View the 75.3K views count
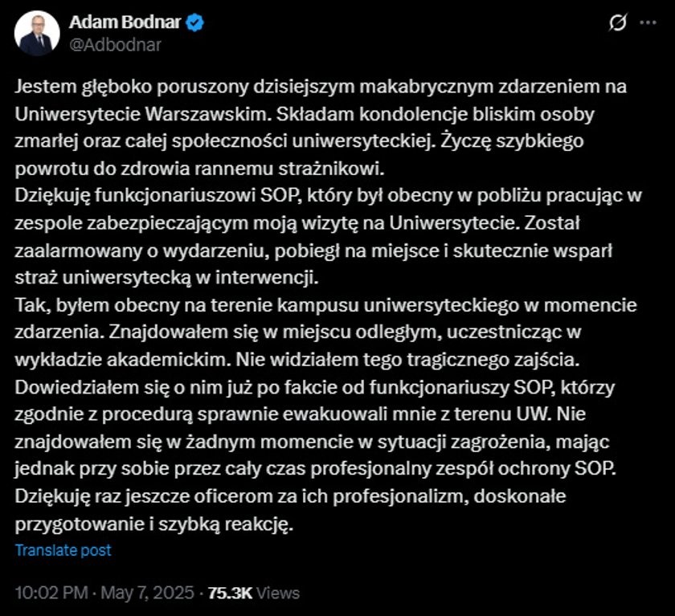This screenshot has width=675, height=616. [230, 593]
